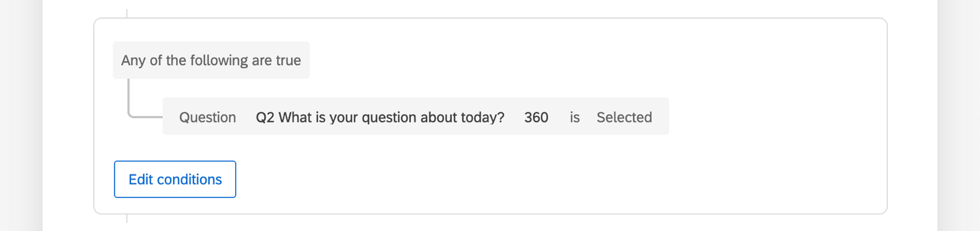980x231 pixels.
Task: Click the conditions card's rounded right border
Action: click(887, 115)
